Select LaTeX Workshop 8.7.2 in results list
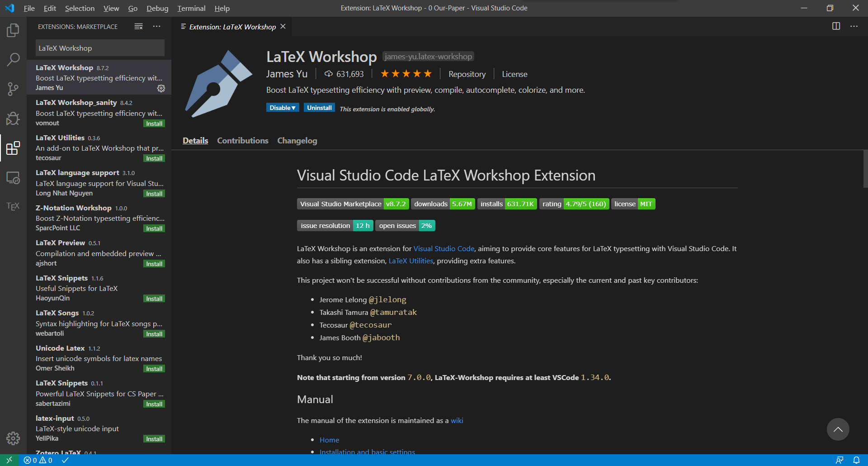 click(99, 77)
